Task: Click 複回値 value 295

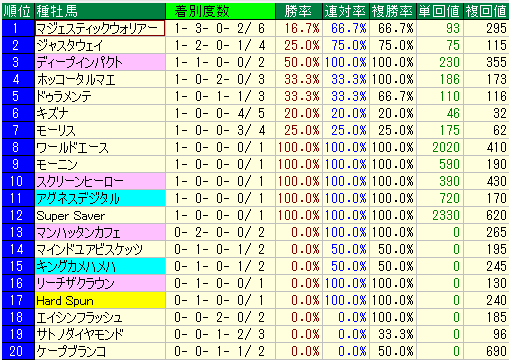Action: pyautogui.click(x=486, y=28)
